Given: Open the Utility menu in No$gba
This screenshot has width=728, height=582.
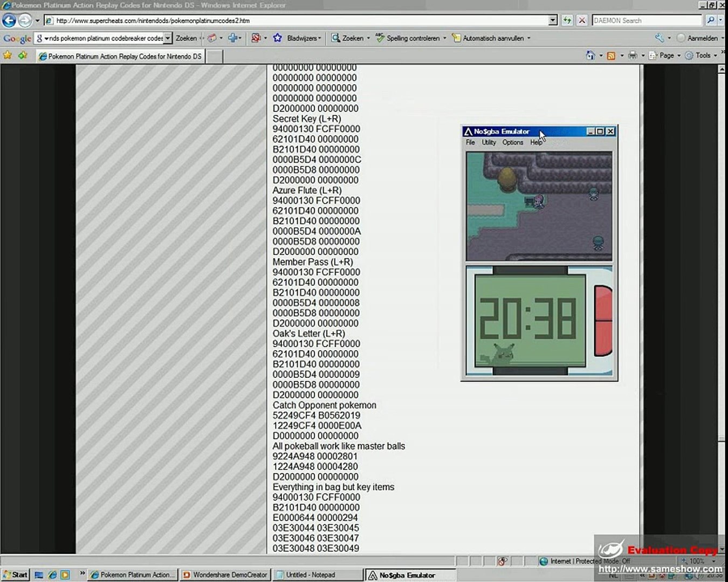Looking at the screenshot, I should tap(489, 143).
